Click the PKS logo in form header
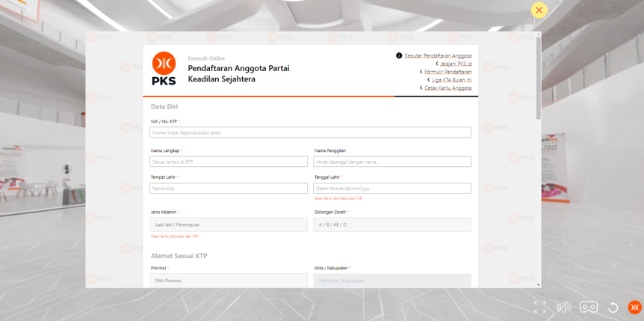Image resolution: width=644 pixels, height=321 pixels. [164, 68]
